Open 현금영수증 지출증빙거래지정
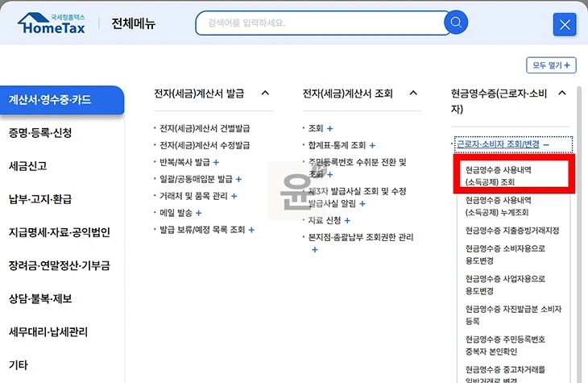 tap(512, 231)
